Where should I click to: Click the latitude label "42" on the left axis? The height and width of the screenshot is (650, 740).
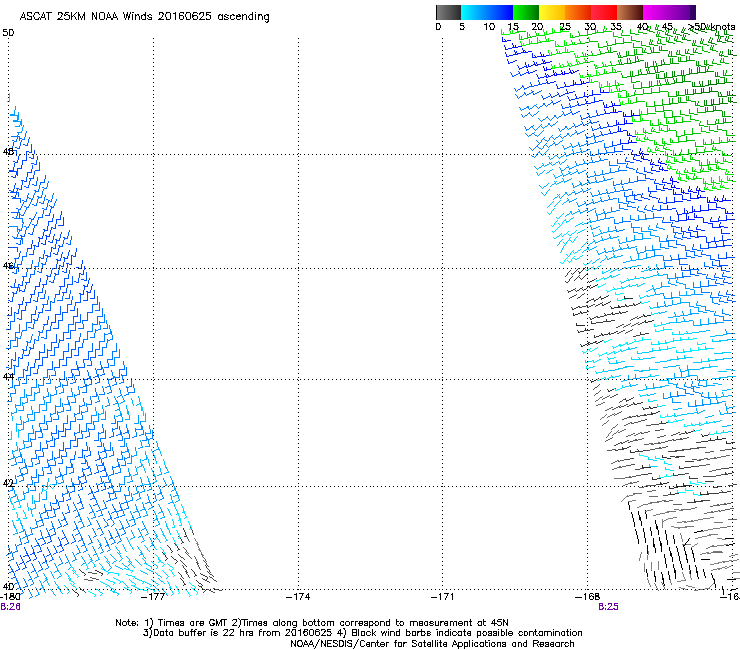(8, 483)
